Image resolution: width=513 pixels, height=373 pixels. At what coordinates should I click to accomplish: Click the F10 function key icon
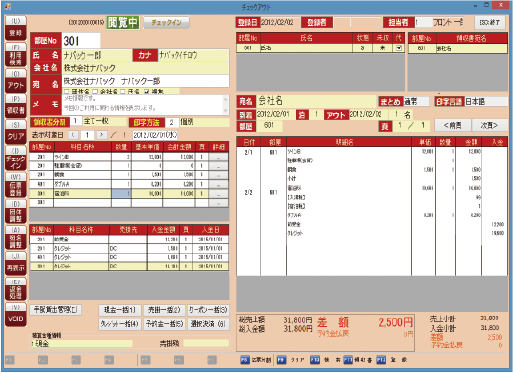315,360
